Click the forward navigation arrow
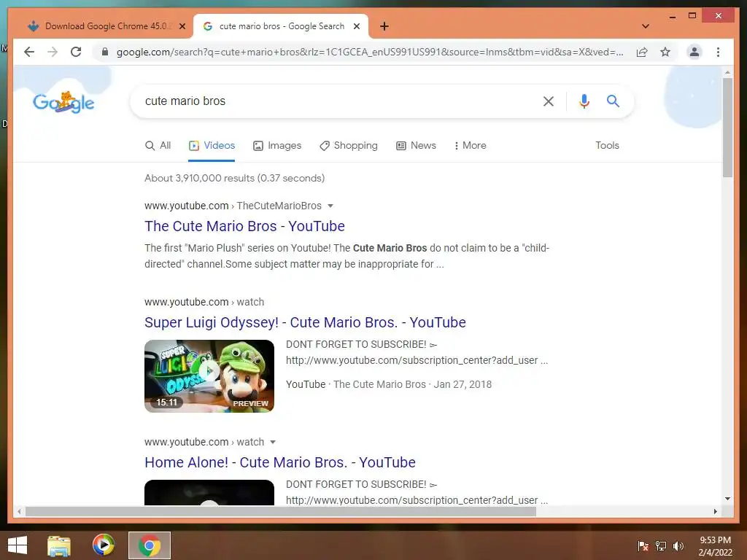This screenshot has height=560, width=747. [x=53, y=52]
